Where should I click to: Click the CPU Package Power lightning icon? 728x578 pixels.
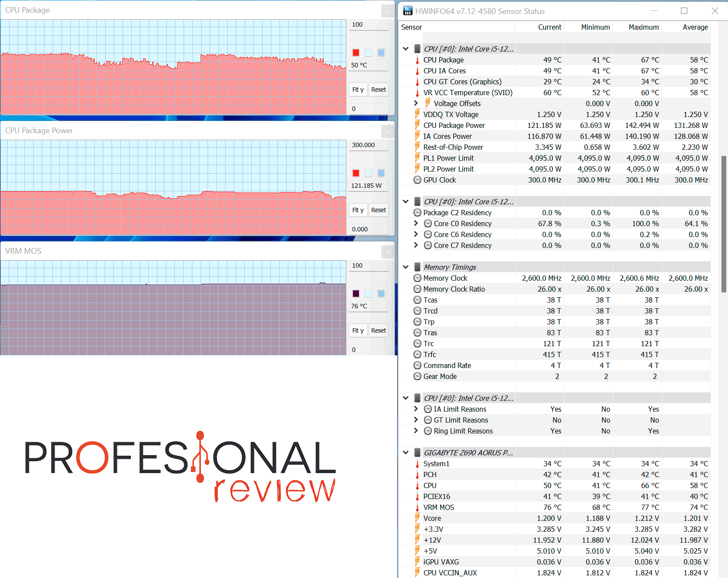click(x=417, y=125)
